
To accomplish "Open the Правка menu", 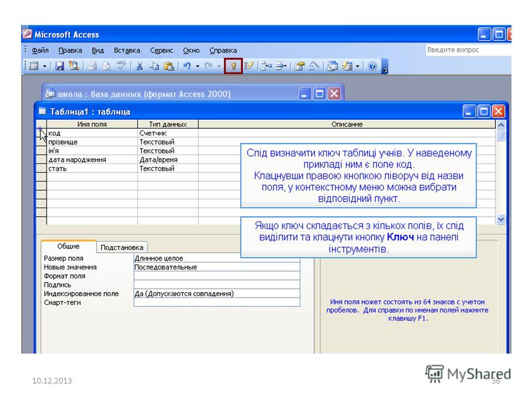I will (x=70, y=50).
